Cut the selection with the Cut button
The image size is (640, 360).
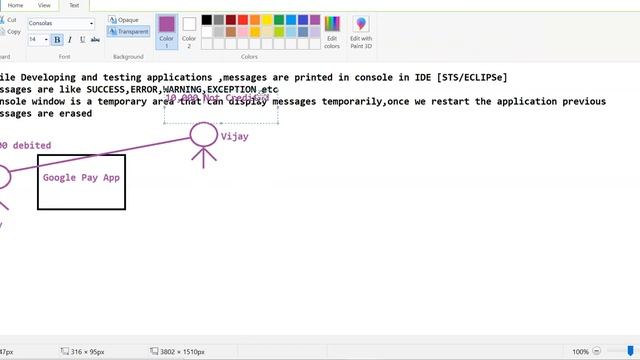point(9,20)
